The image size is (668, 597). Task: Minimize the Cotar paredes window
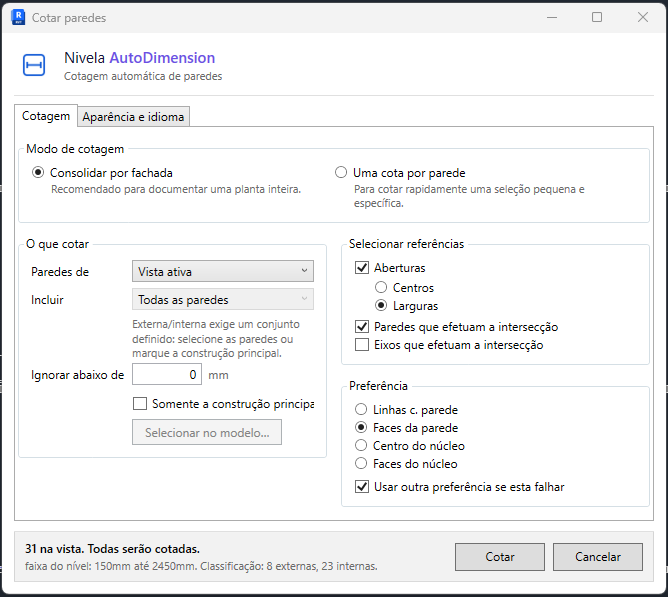(552, 17)
